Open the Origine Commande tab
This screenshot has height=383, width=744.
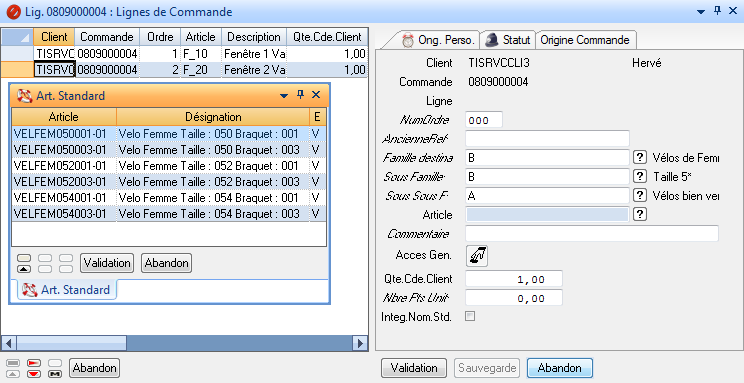tap(585, 40)
